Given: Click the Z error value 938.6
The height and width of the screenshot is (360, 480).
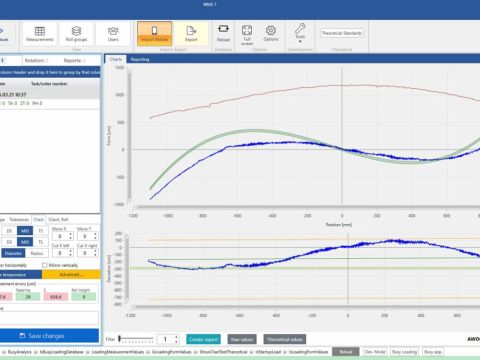Looking at the screenshot, I should click(x=56, y=297).
